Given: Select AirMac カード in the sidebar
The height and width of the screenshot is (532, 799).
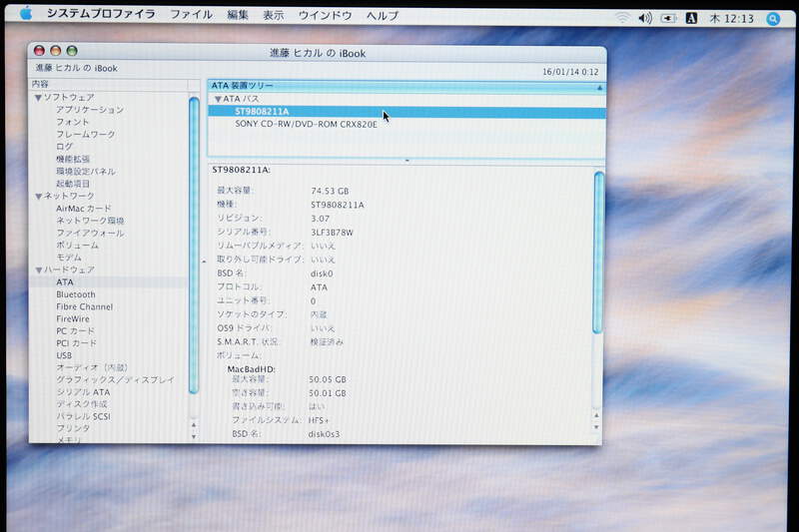Looking at the screenshot, I should coord(84,209).
